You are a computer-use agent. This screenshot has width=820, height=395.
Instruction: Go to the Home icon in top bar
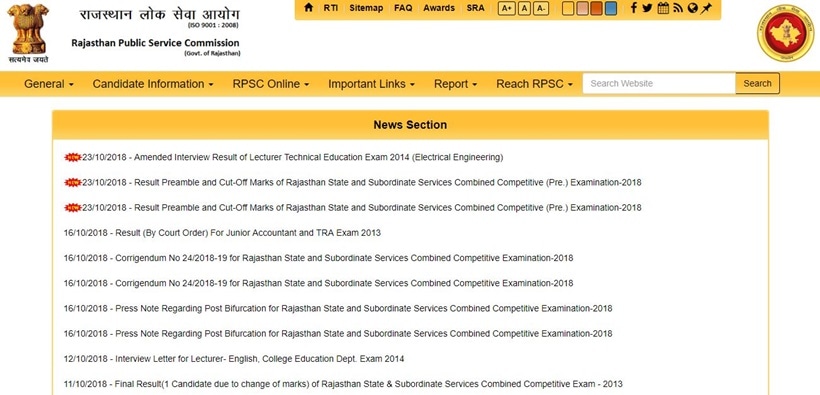[x=309, y=8]
